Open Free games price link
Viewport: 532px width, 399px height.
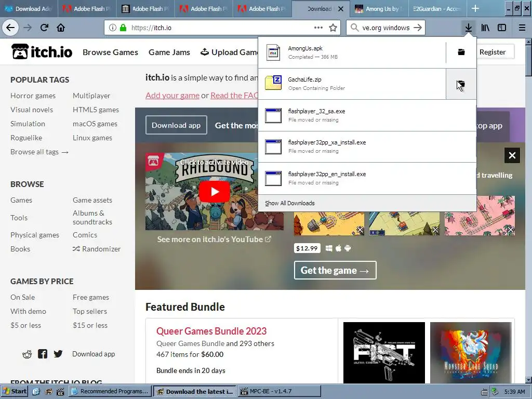90,297
